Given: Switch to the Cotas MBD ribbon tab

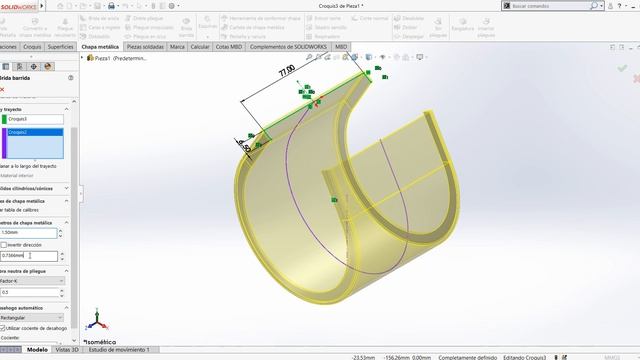Looking at the screenshot, I should (x=229, y=47).
